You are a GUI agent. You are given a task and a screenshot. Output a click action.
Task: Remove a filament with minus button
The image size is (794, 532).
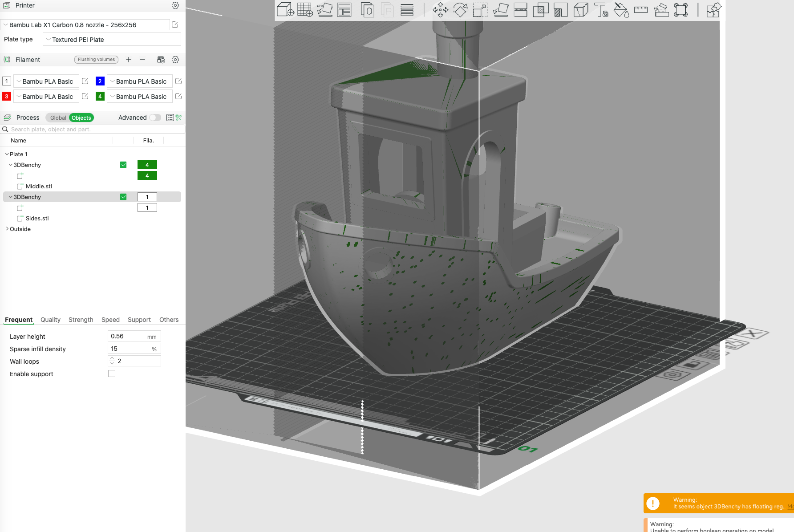pos(142,60)
